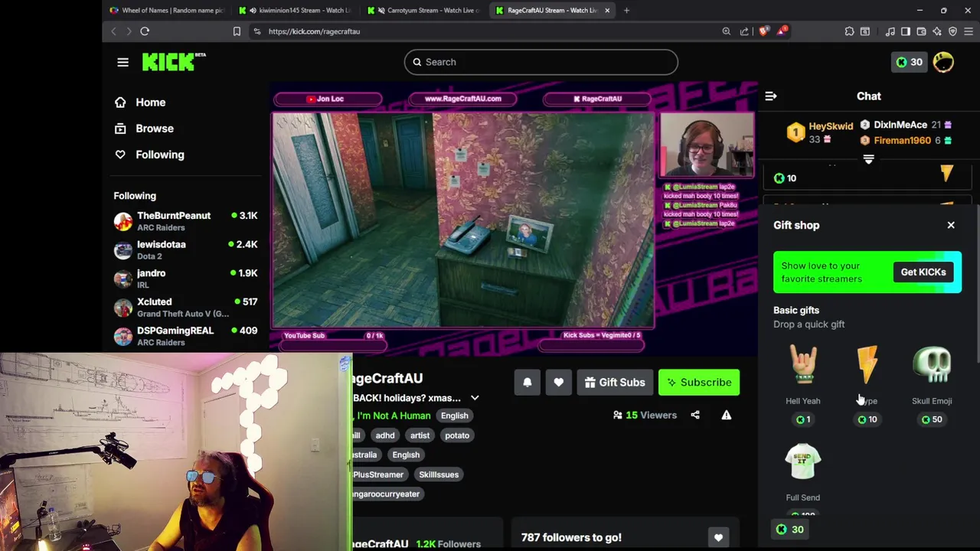Click the green Subscribe button
The width and height of the screenshot is (980, 551).
point(699,383)
